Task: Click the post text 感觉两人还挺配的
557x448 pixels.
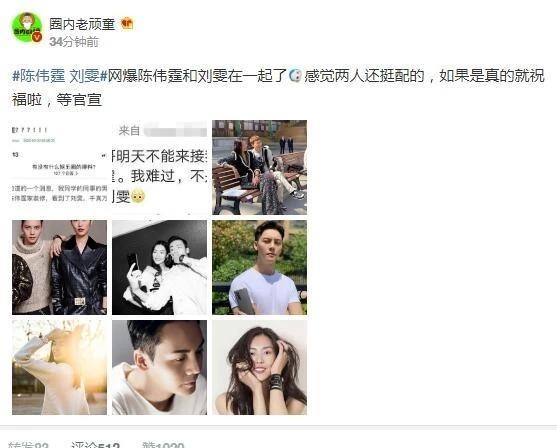Action: point(364,76)
